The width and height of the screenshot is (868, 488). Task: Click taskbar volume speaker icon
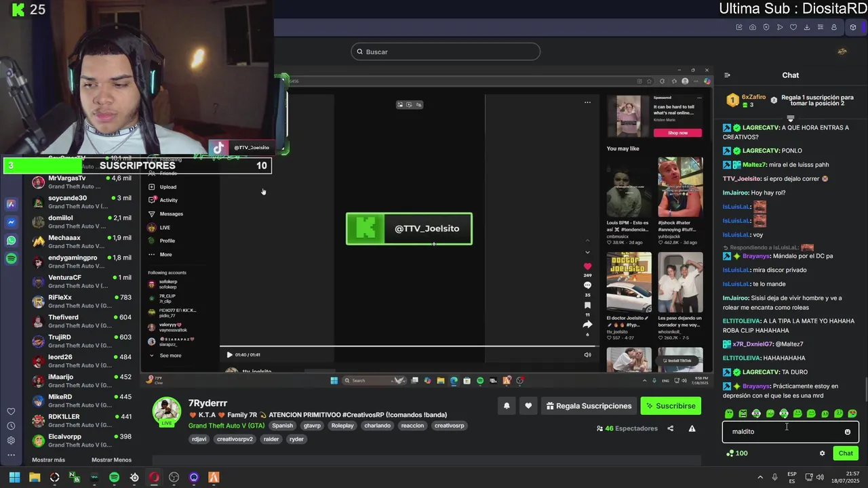(x=821, y=477)
